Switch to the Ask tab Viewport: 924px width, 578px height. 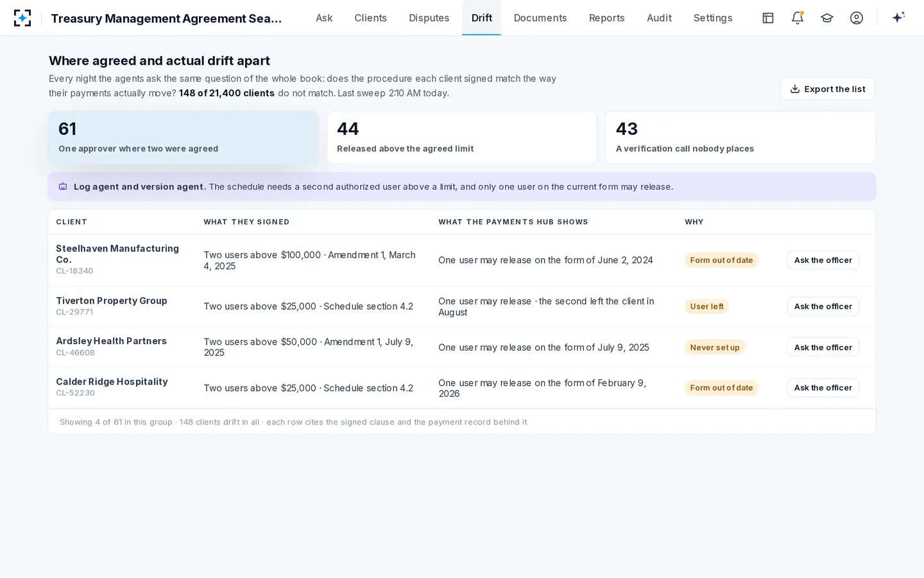click(x=324, y=18)
